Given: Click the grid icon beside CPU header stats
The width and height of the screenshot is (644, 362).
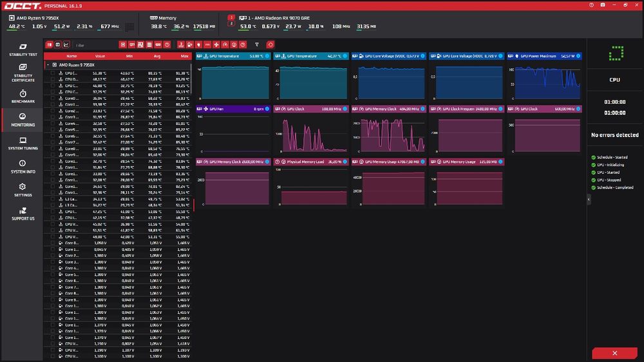Looking at the screenshot, I should 129,26.
